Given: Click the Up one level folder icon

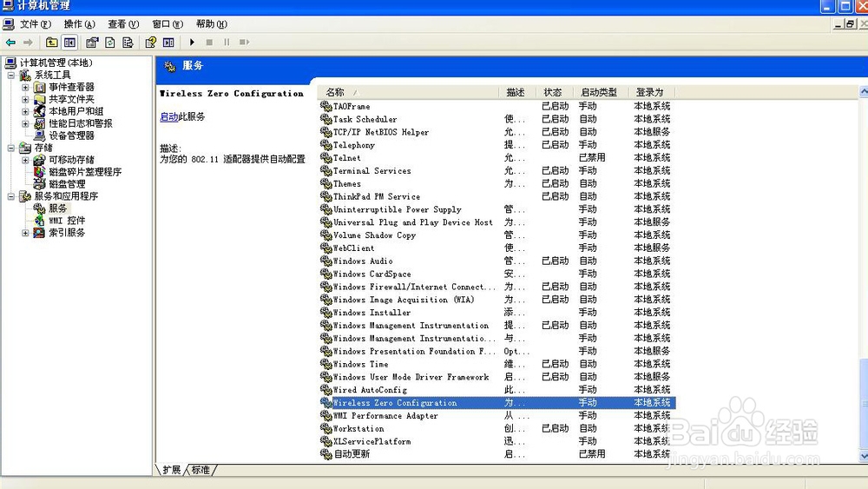Looking at the screenshot, I should [51, 42].
